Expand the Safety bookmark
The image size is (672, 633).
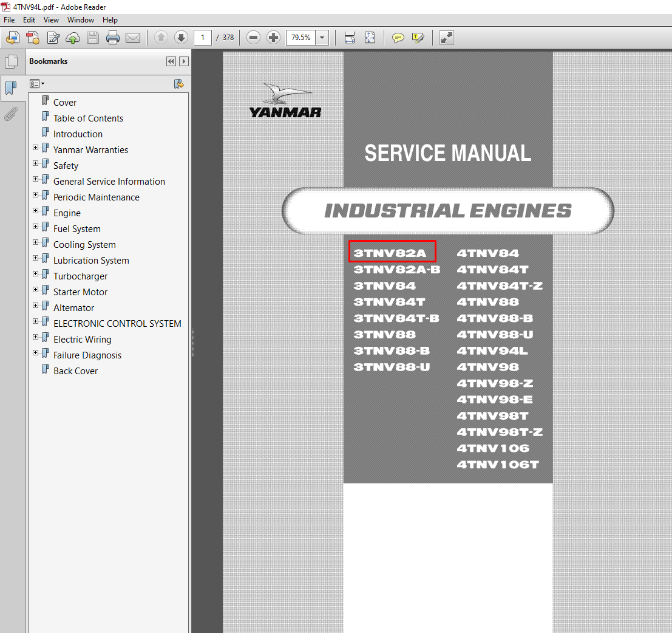(36, 163)
